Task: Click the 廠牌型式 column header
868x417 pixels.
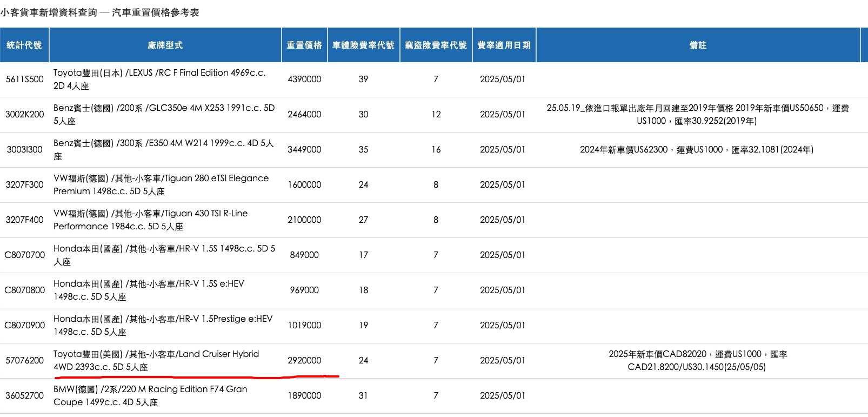Action: 165,45
